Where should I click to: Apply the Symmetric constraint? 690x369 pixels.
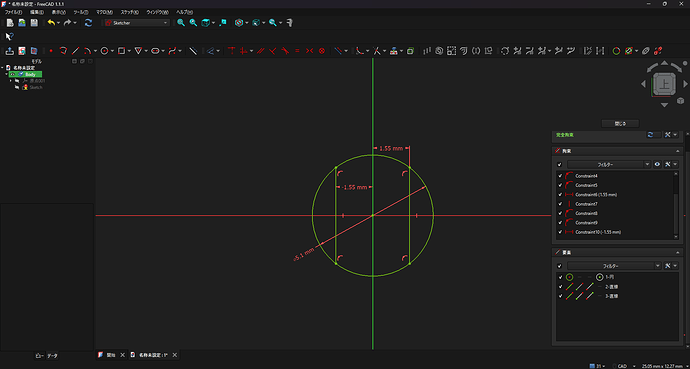point(309,51)
